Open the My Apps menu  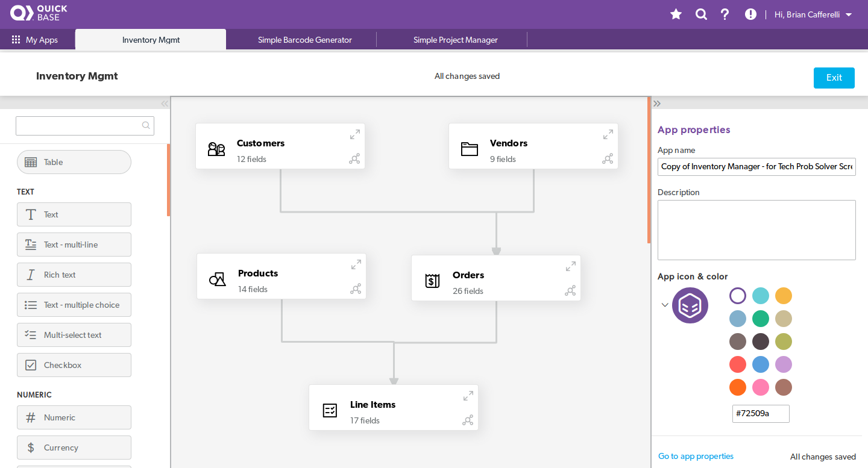click(x=35, y=40)
